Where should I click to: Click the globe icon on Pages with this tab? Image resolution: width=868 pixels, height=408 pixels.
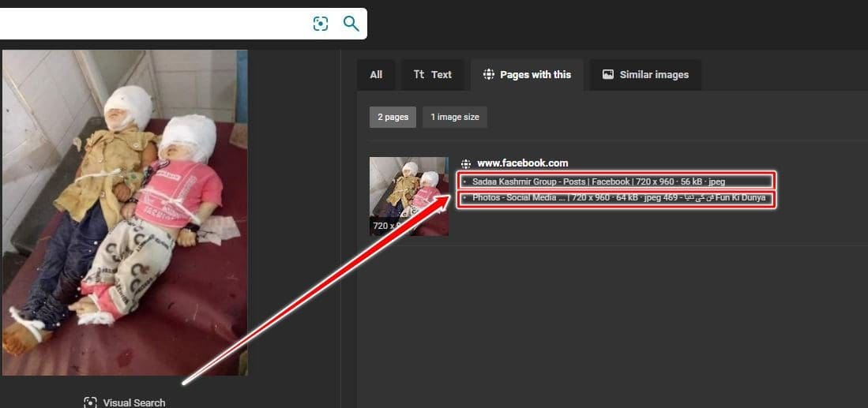pyautogui.click(x=488, y=75)
